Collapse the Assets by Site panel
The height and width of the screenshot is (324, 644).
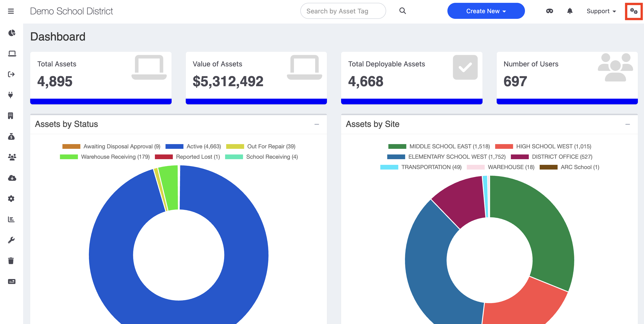[627, 124]
